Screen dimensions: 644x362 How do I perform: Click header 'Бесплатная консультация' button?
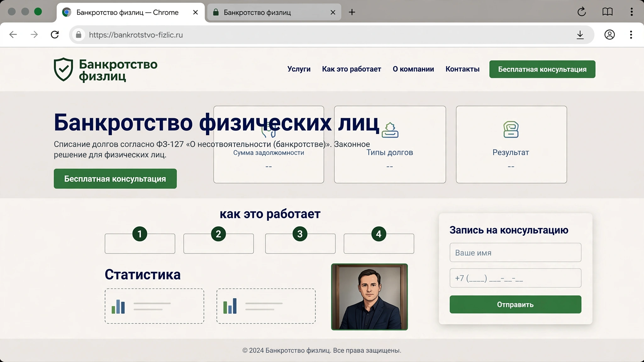tap(542, 69)
